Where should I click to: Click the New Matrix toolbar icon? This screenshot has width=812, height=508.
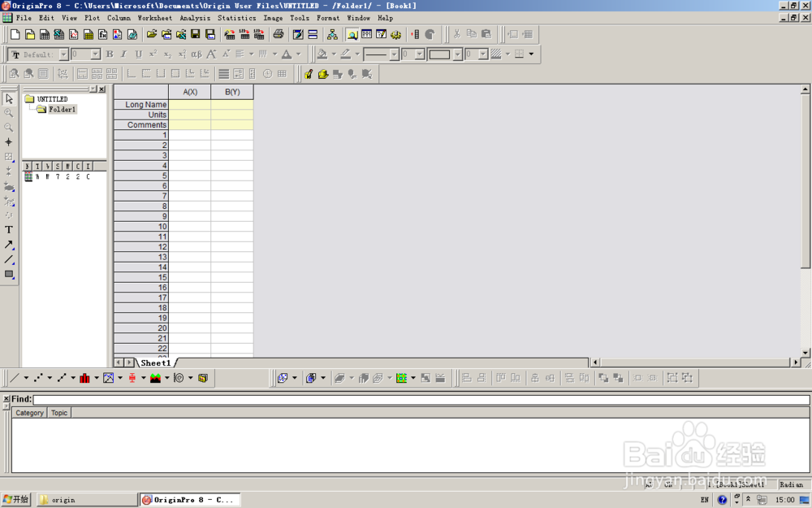point(89,35)
